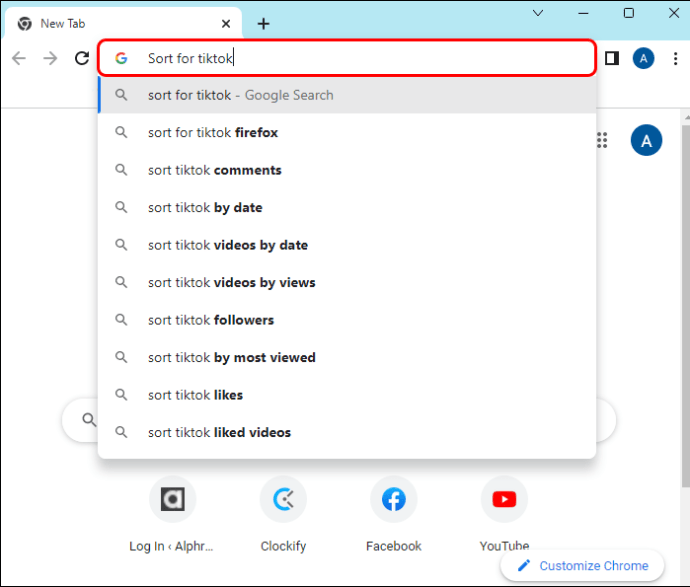The width and height of the screenshot is (690, 587).
Task: Click the Customize Chrome button
Action: coord(582,566)
